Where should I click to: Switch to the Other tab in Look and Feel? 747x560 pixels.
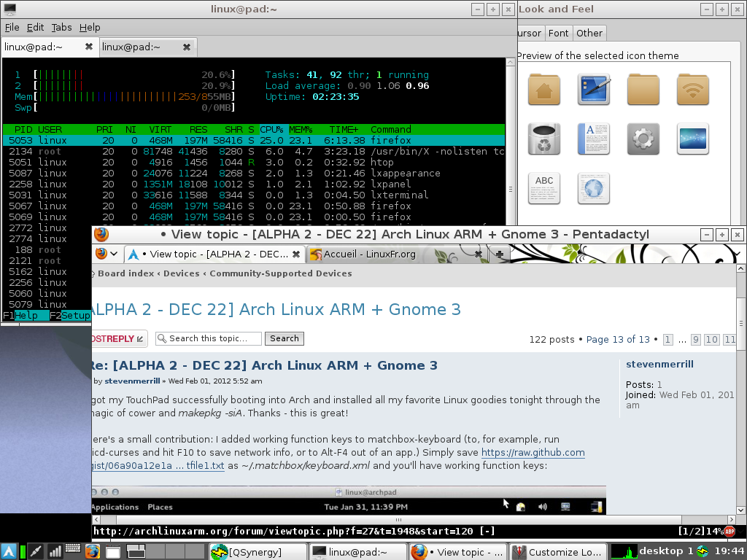tap(589, 33)
